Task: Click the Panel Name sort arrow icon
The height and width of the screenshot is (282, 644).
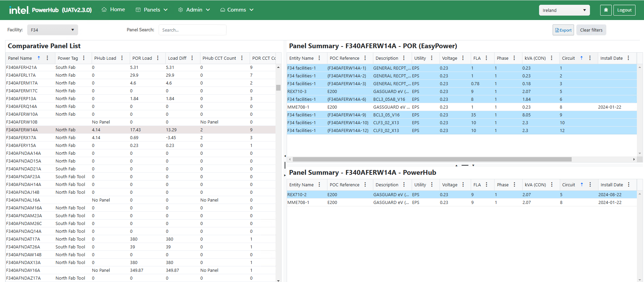Action: pos(39,58)
